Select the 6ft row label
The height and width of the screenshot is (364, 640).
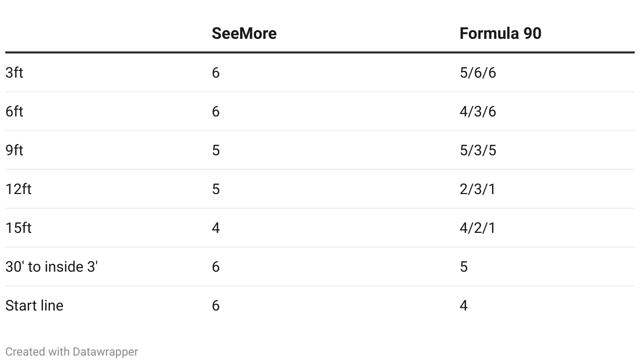(14, 111)
